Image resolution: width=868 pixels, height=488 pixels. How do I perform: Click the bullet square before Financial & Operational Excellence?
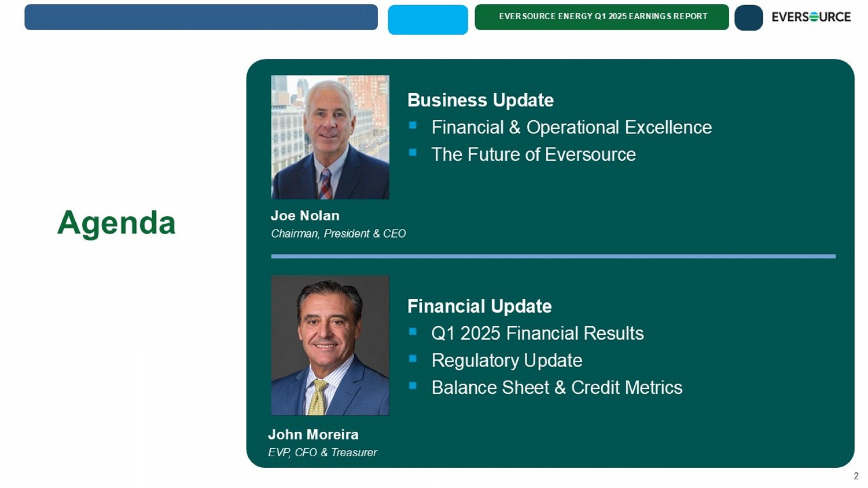(x=413, y=125)
